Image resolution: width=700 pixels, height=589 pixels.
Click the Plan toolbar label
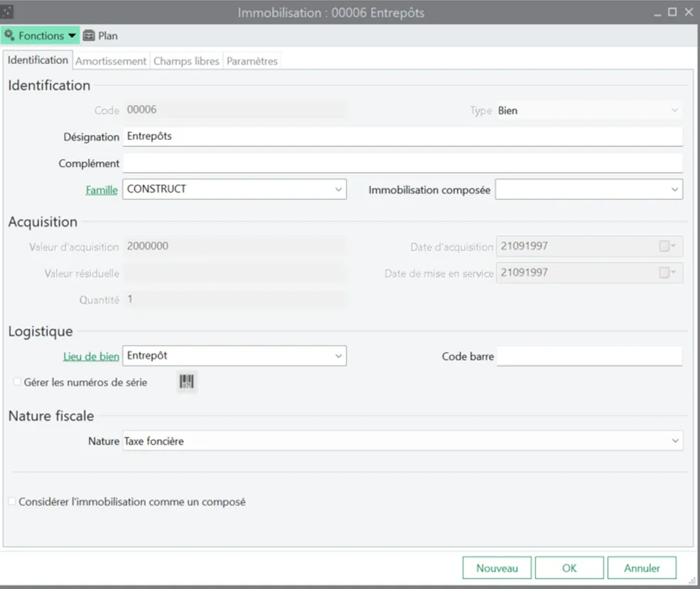pos(108,36)
